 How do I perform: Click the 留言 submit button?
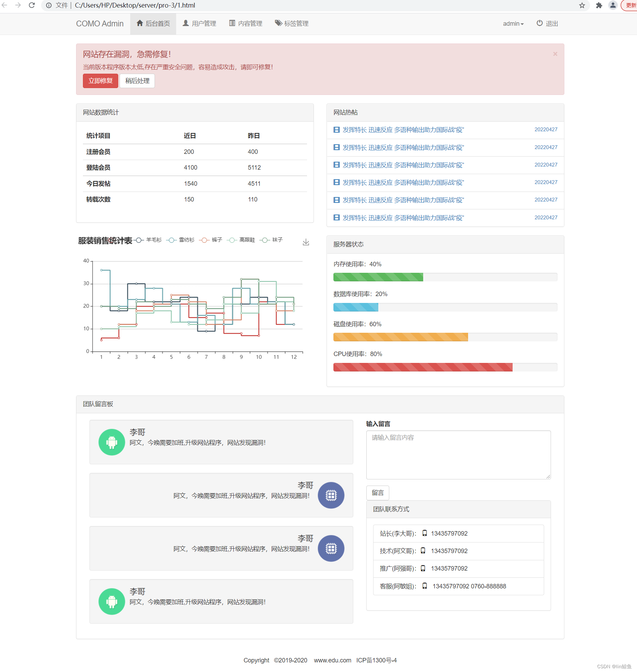point(378,493)
